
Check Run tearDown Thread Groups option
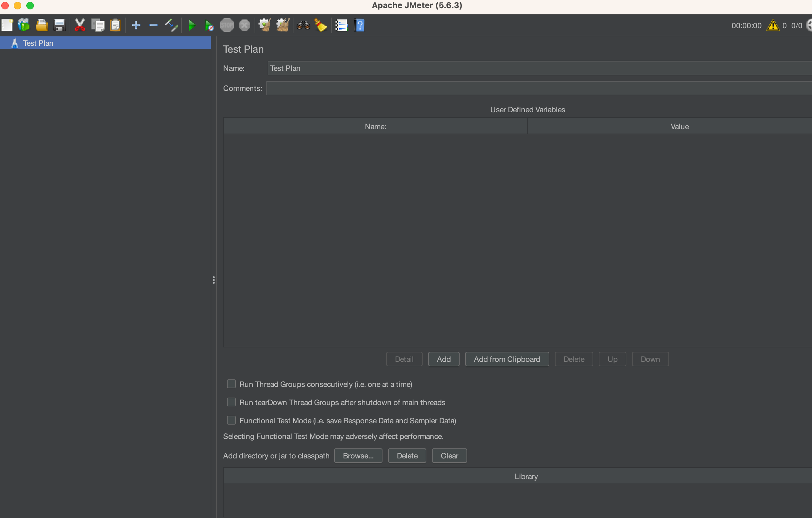(231, 402)
